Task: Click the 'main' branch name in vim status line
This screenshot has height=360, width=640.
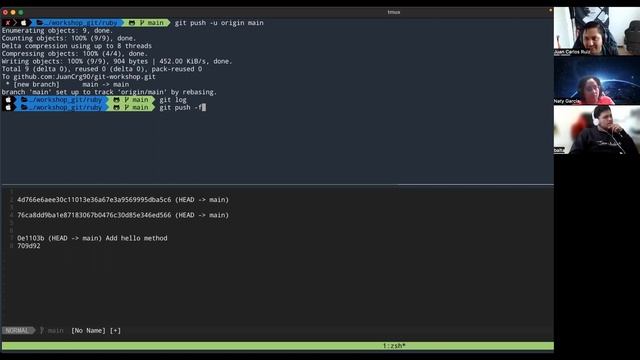Action: [56, 330]
